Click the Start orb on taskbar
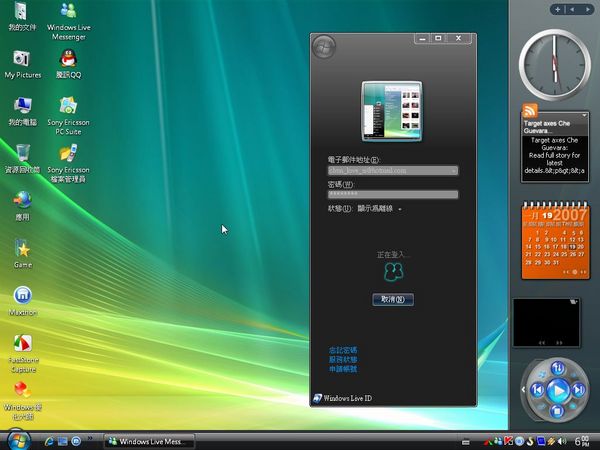Viewport: 600px width, 450px height. click(x=18, y=441)
